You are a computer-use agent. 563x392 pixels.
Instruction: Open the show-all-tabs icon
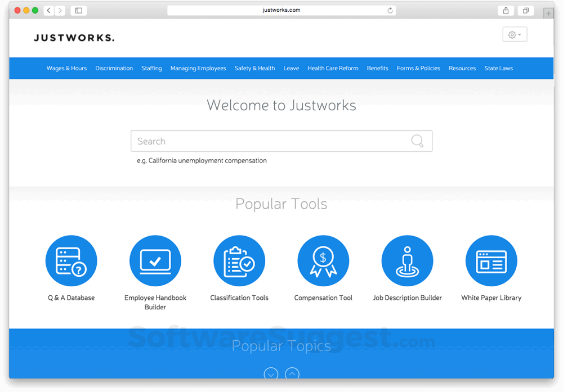[525, 10]
